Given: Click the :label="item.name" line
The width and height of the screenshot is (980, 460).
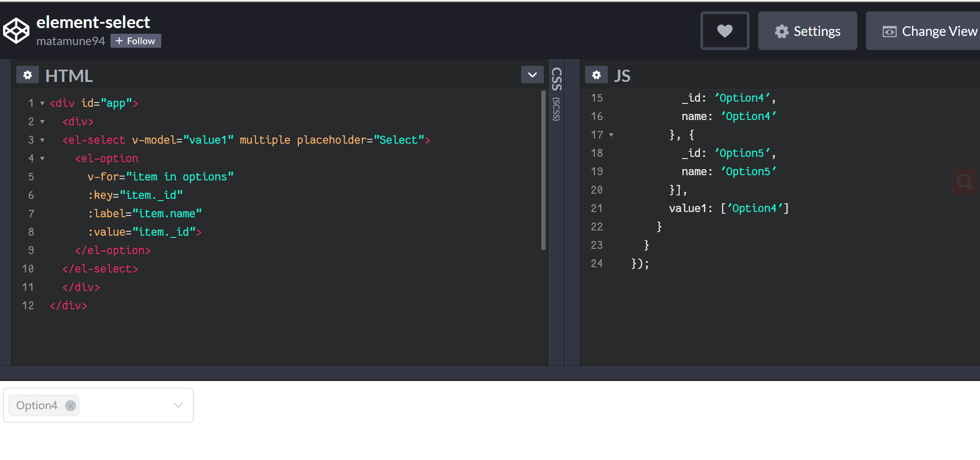Looking at the screenshot, I should [145, 214].
